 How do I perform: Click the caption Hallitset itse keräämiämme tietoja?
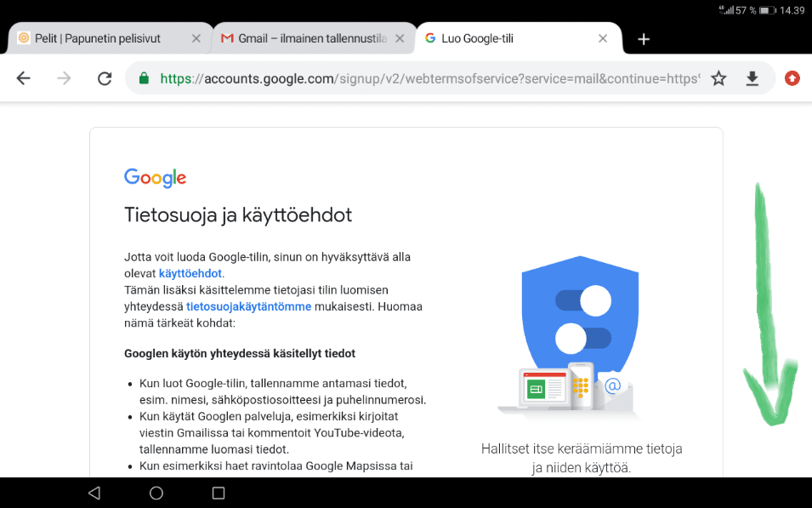[581, 458]
